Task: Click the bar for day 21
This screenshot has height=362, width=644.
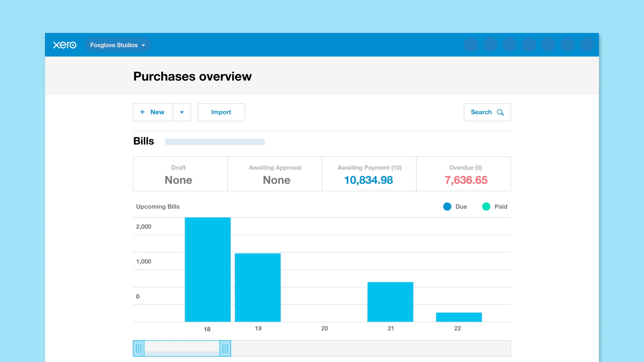Action: 390,302
